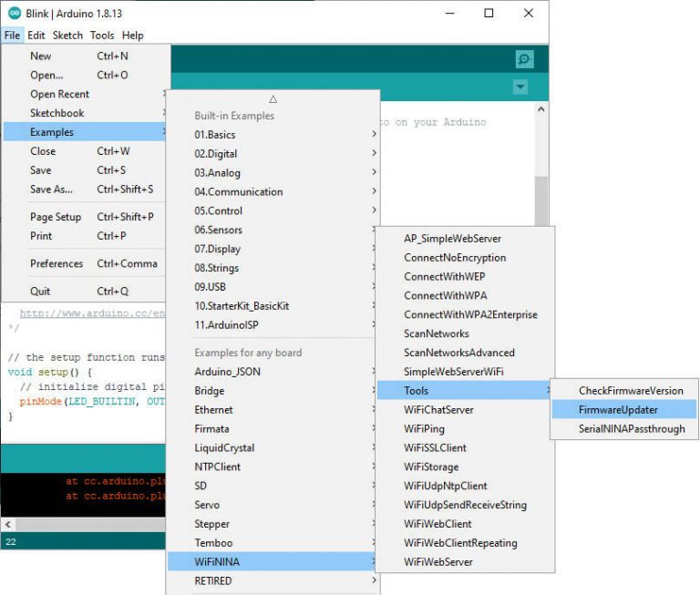Expand the Temboo library examples
The height and width of the screenshot is (595, 700).
click(273, 543)
